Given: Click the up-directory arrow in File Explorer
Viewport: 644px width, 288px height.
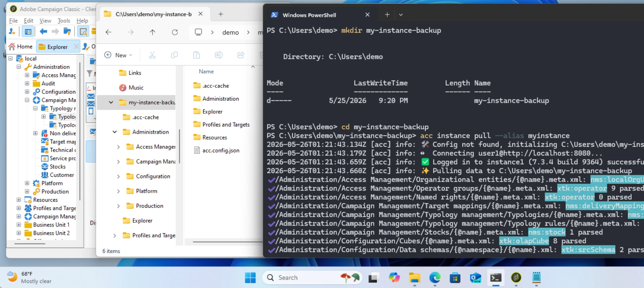Looking at the screenshot, I should (x=152, y=32).
